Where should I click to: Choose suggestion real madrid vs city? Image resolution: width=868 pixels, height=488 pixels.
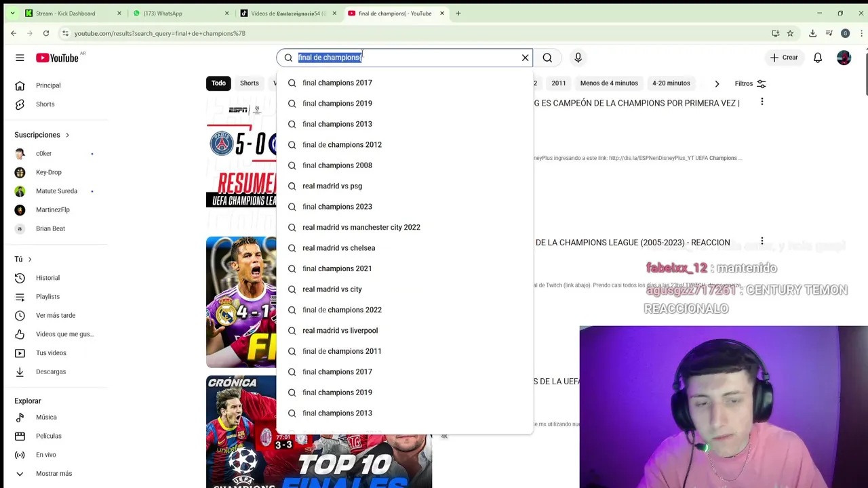(x=405, y=289)
